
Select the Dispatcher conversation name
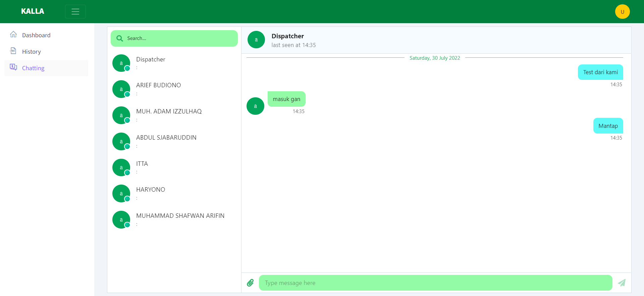tap(151, 59)
